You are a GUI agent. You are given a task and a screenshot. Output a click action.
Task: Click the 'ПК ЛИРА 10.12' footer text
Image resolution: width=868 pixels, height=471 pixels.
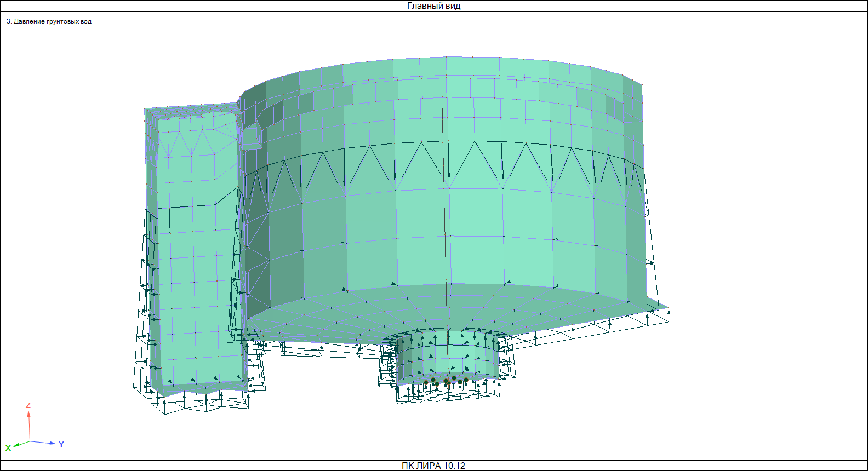[433, 466]
